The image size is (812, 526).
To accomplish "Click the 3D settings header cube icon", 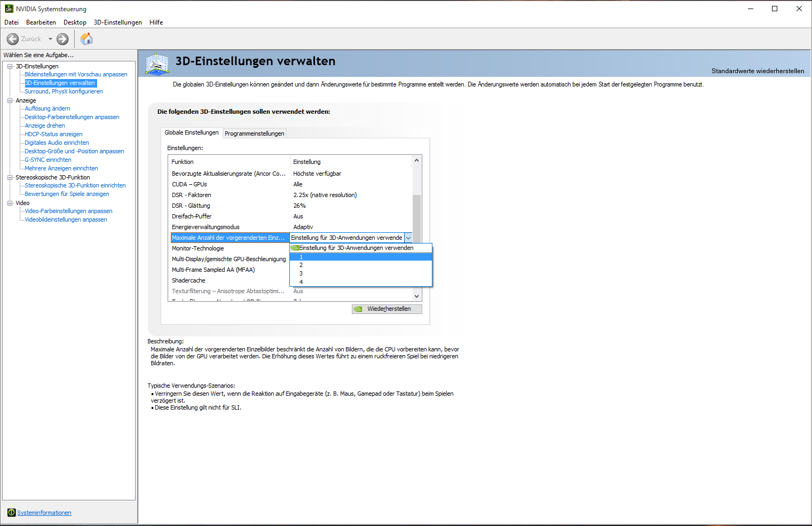I will click(x=157, y=64).
